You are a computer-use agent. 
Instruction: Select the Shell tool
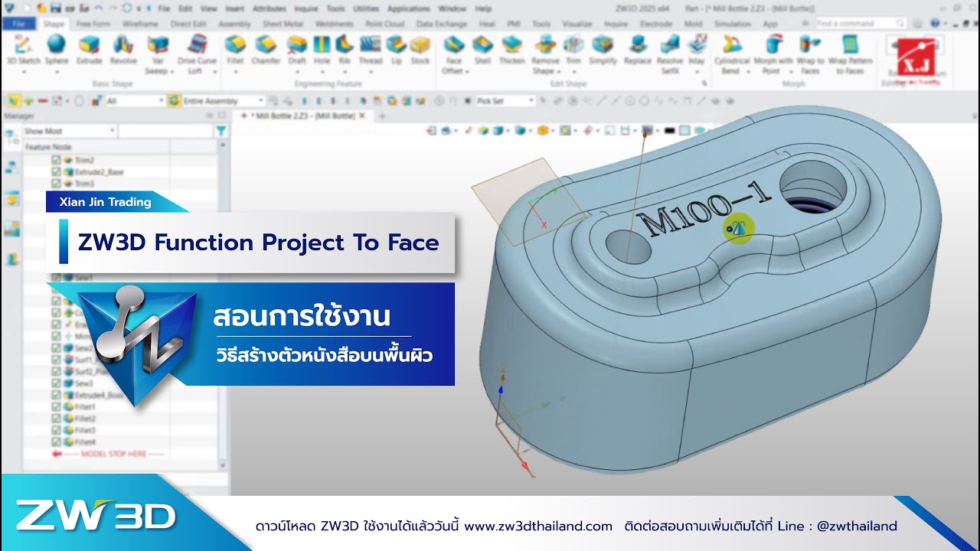coord(482,50)
